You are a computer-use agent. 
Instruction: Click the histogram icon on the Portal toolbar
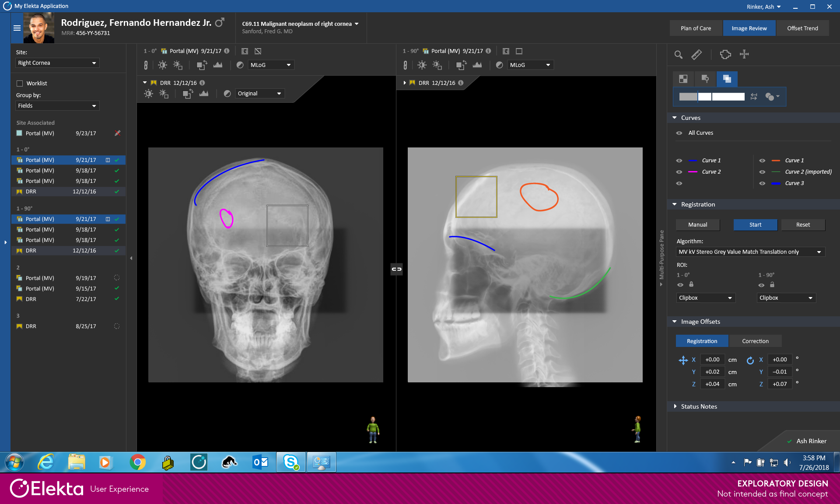point(218,65)
